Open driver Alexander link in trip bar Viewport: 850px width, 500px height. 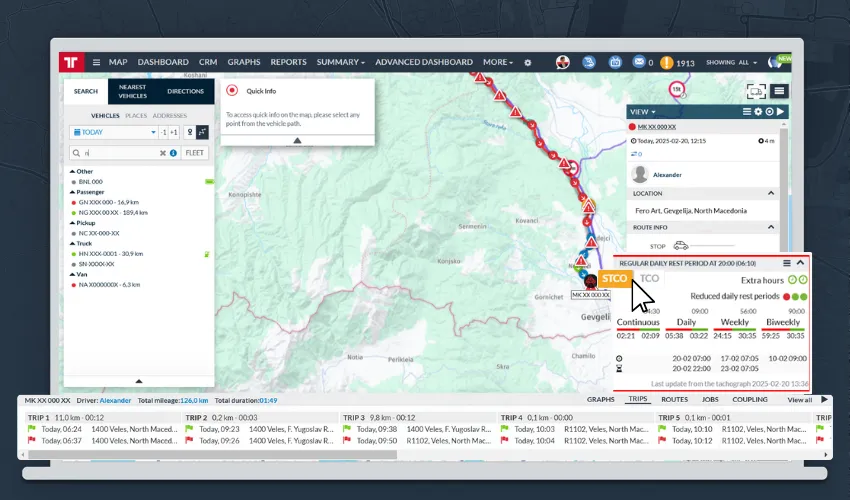point(115,401)
